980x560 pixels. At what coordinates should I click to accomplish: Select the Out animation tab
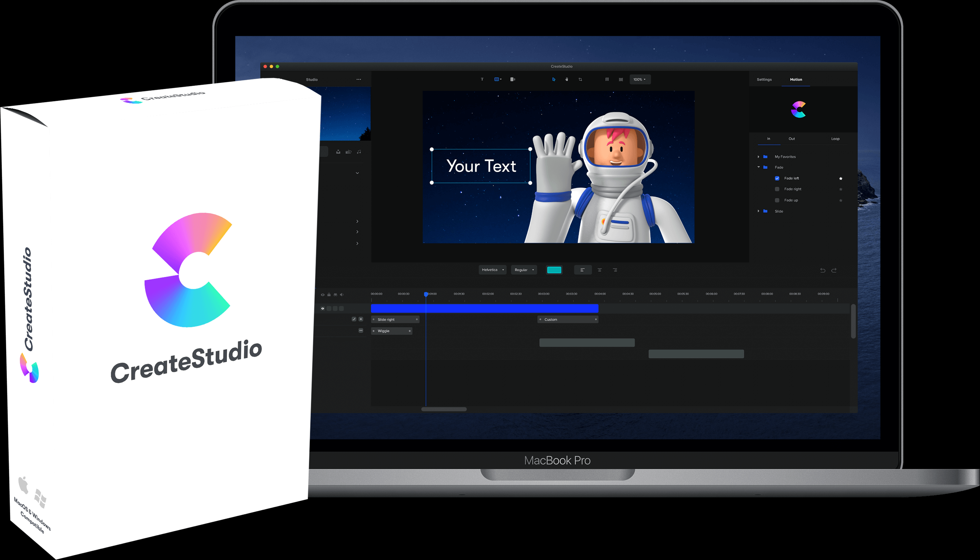(792, 139)
